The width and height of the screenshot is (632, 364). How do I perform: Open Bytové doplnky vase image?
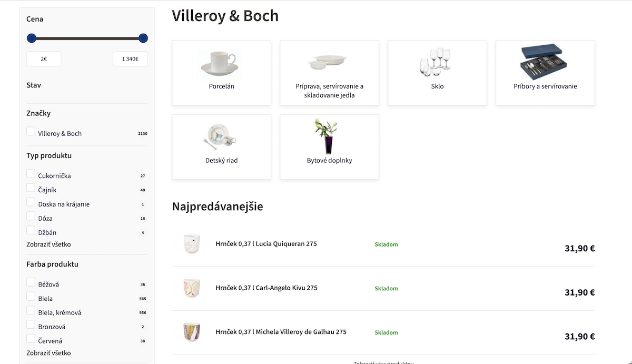[327, 136]
